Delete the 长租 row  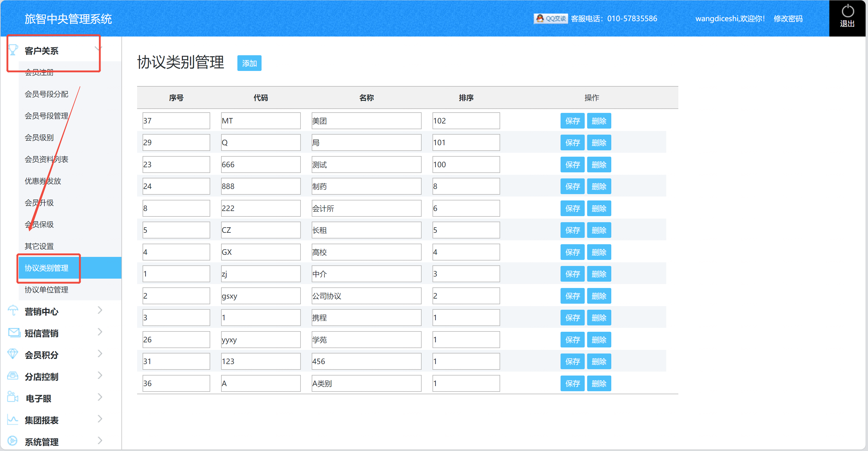click(599, 230)
